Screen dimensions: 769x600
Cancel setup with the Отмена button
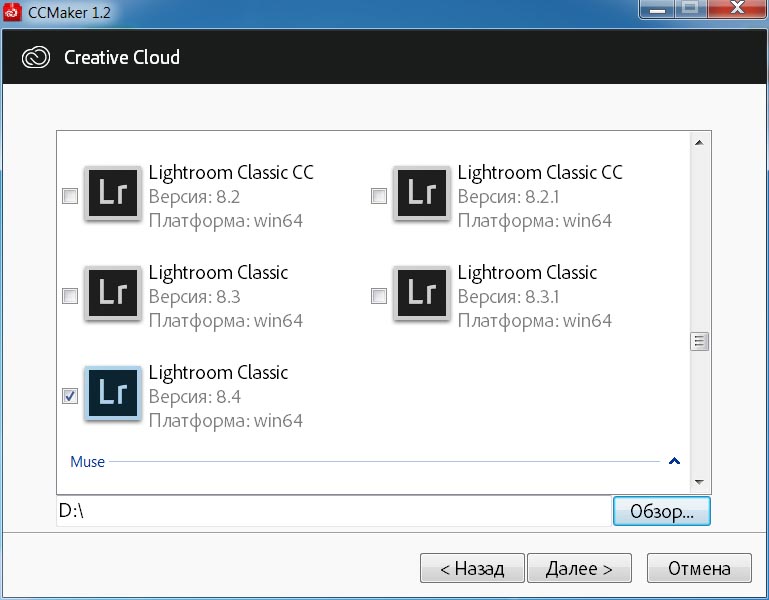click(699, 568)
